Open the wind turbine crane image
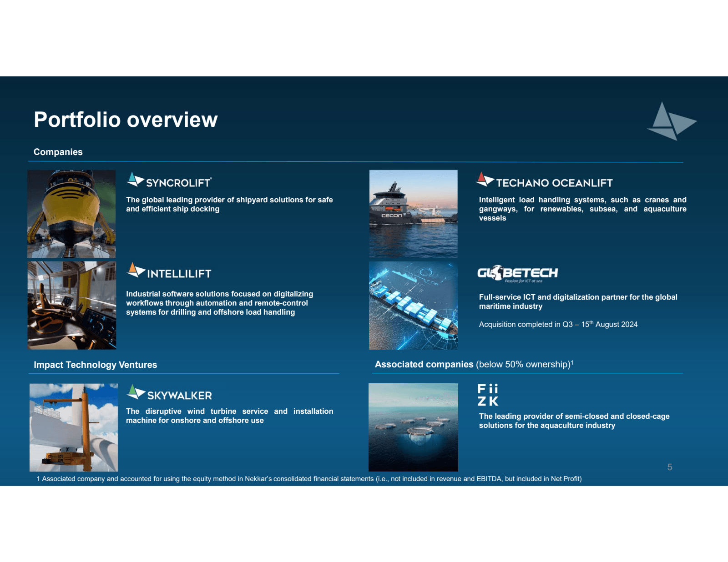Viewport: 728px width, 562px height. [x=74, y=427]
